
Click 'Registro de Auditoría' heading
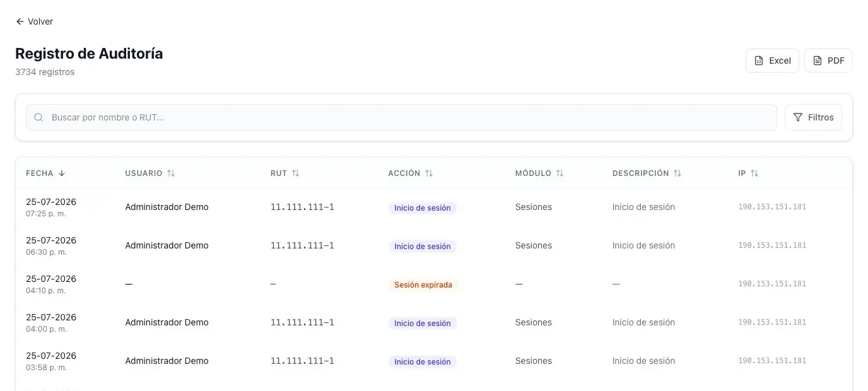tap(89, 54)
